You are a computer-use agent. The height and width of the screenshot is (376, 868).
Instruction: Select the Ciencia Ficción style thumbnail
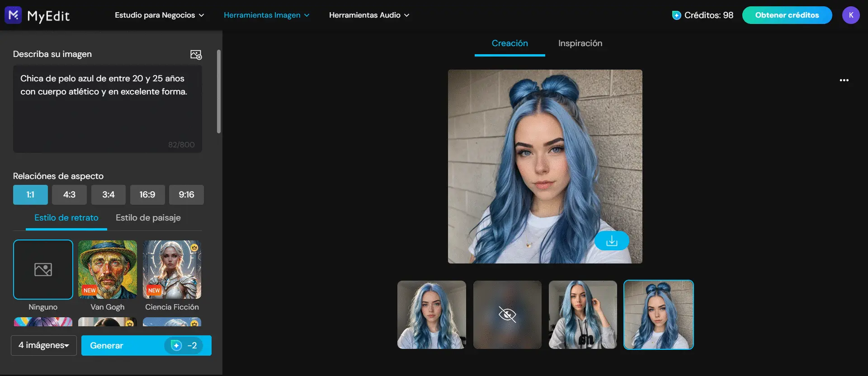pos(172,270)
